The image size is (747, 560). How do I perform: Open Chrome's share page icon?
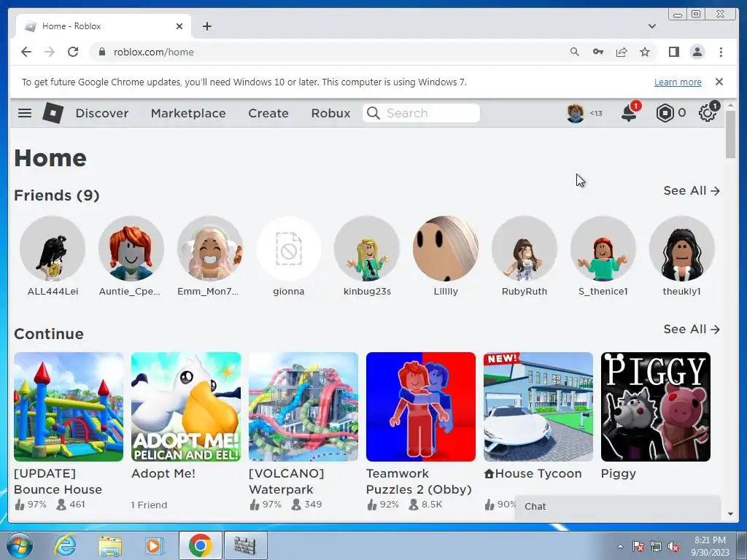(x=622, y=52)
